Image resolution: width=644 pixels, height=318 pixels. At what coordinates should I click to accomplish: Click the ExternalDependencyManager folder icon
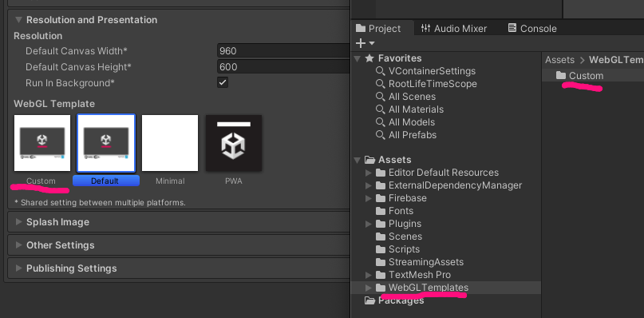click(381, 185)
